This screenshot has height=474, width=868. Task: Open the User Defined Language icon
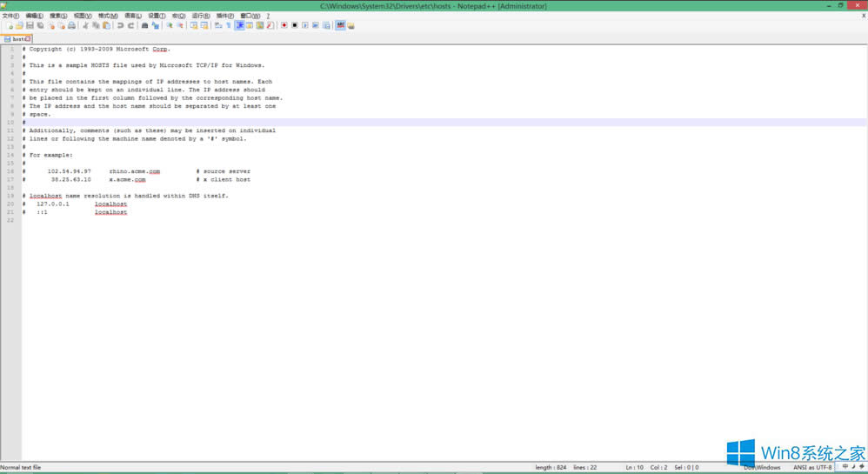pos(250,25)
